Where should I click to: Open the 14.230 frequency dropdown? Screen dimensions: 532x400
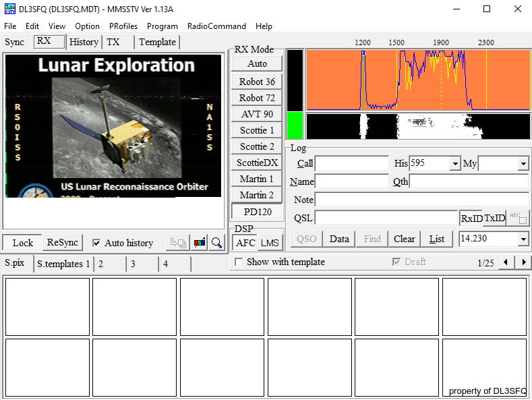[x=523, y=239]
